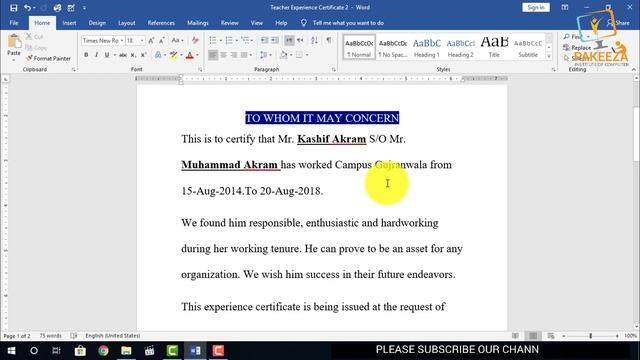Apply superscript formatting

pyautogui.click(x=143, y=55)
